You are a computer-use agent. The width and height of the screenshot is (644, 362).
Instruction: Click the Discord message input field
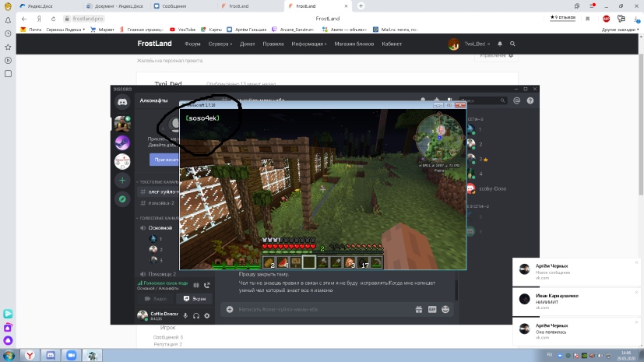click(x=325, y=310)
